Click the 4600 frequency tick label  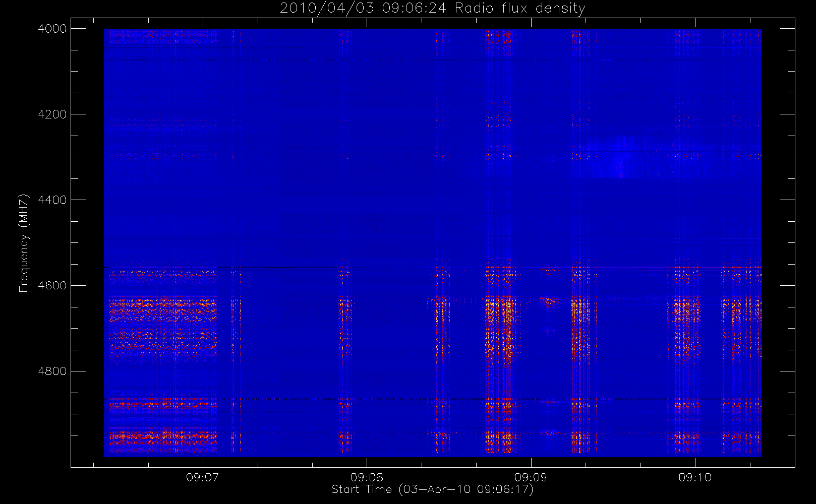coord(52,286)
